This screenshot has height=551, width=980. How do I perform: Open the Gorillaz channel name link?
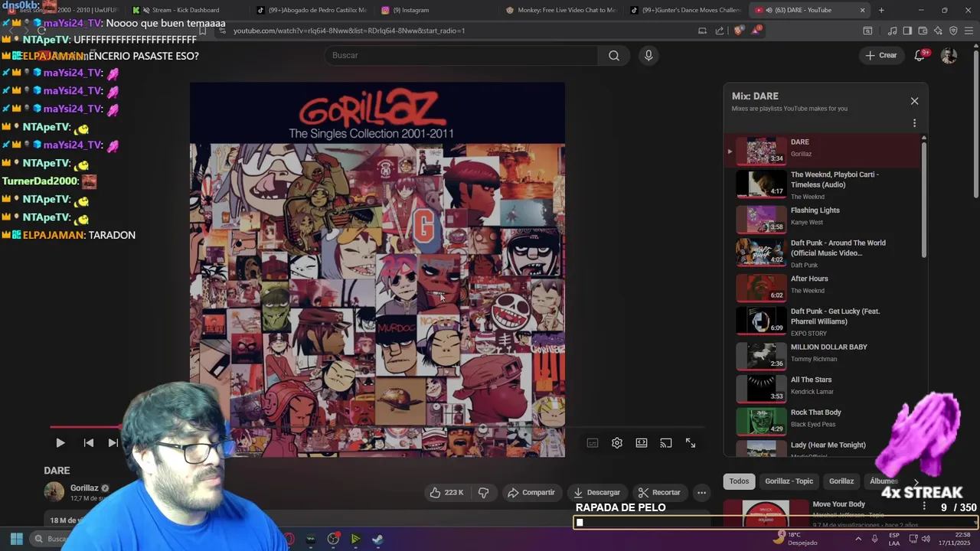84,488
